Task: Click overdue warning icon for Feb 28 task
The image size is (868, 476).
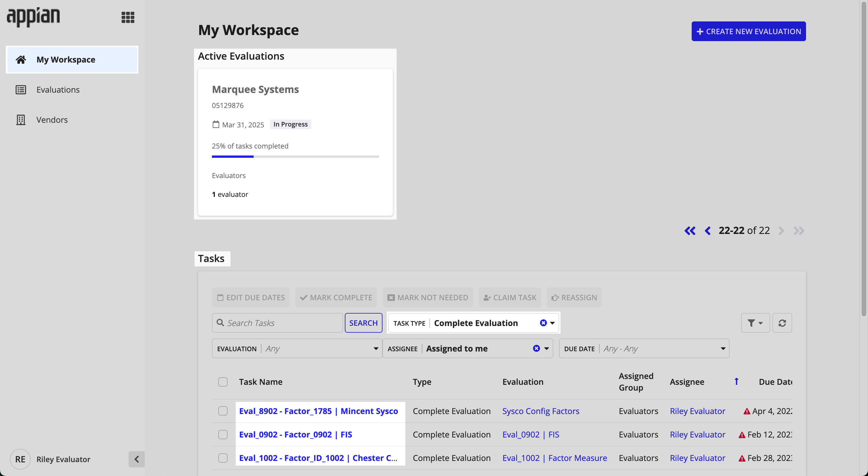Action: tap(742, 458)
